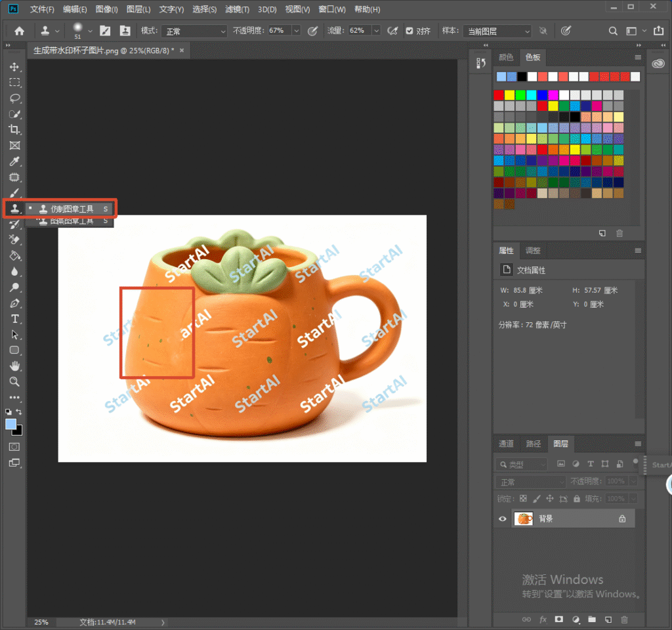Go to the Home screen
The height and width of the screenshot is (630, 672).
19,31
